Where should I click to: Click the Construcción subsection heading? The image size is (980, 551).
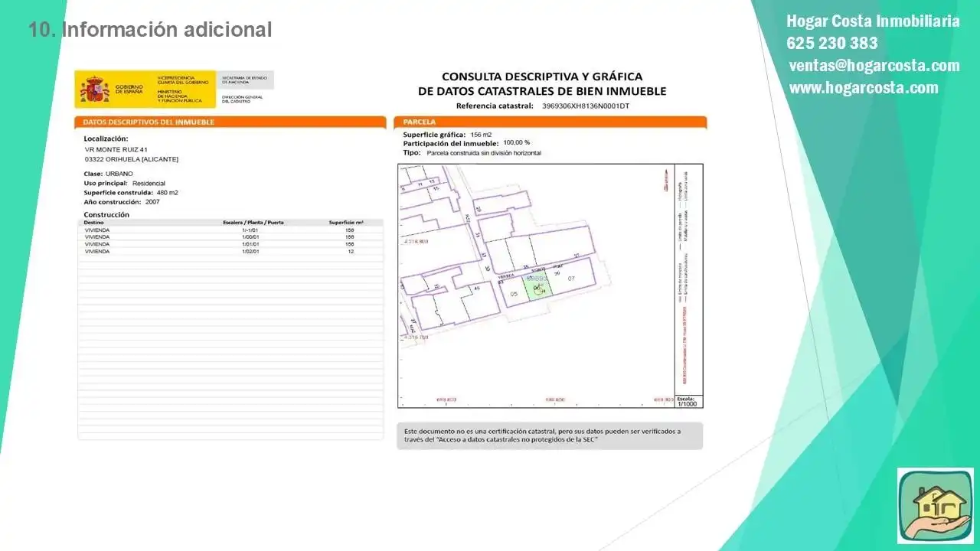click(x=106, y=215)
